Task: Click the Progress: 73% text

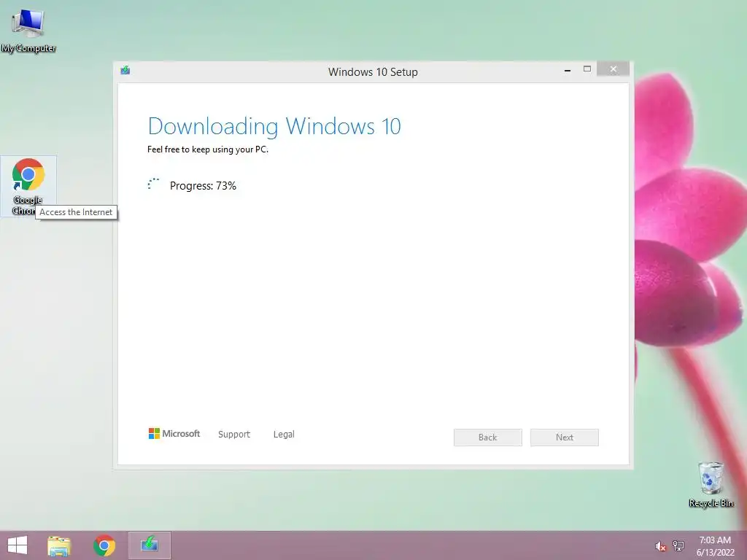Action: (203, 186)
